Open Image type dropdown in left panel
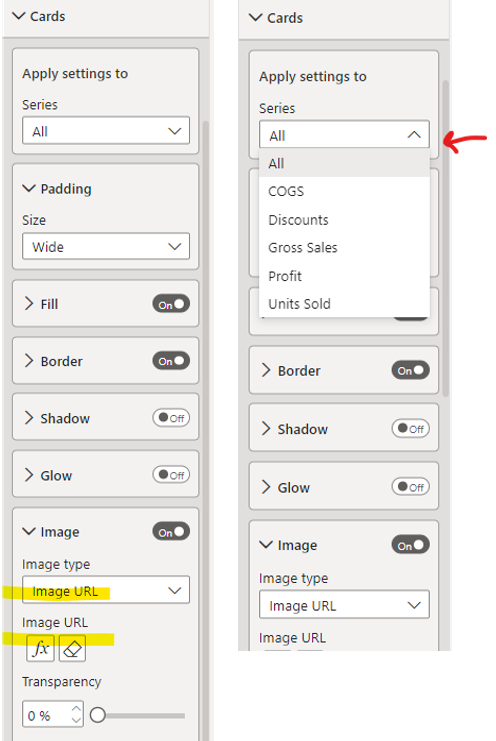The width and height of the screenshot is (496, 741). point(106,590)
